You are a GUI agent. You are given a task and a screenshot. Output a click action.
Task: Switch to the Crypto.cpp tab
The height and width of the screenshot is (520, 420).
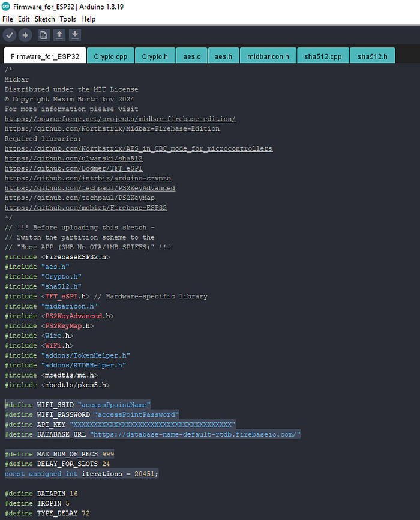click(111, 56)
